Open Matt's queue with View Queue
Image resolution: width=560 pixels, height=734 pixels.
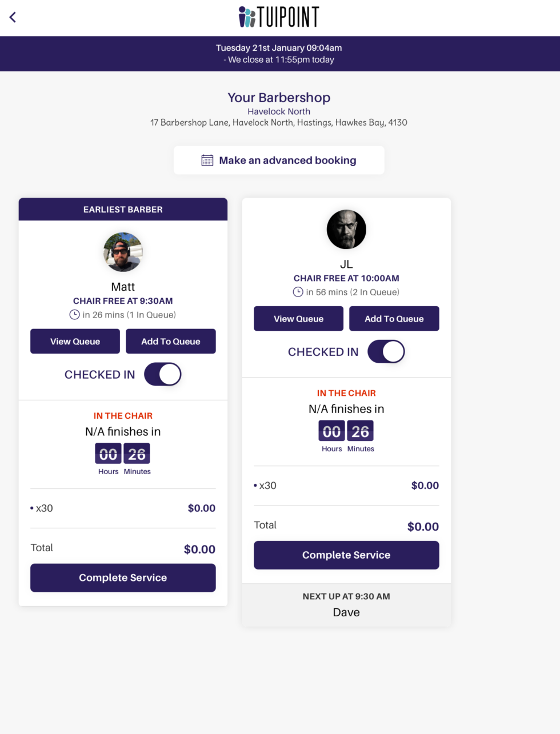tap(75, 341)
